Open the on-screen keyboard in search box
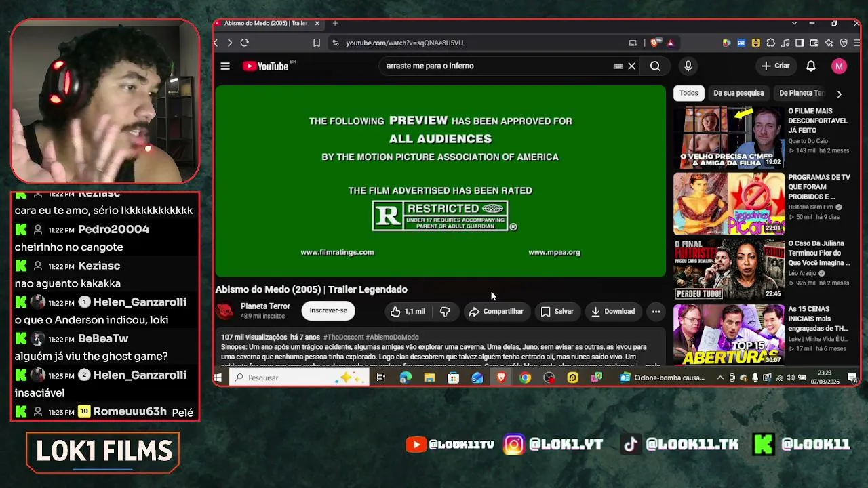 [618, 66]
